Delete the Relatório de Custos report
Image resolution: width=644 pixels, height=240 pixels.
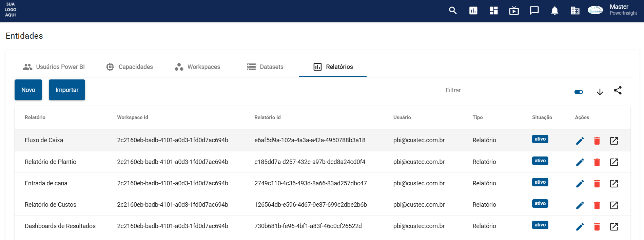(x=597, y=205)
